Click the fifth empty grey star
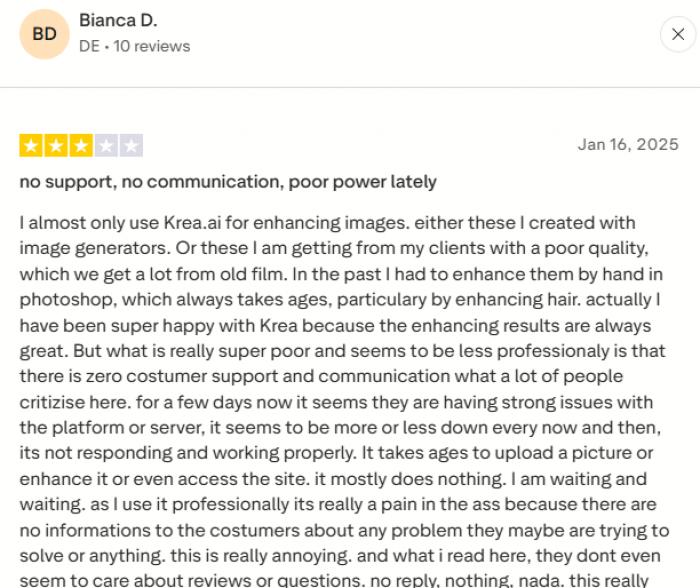Viewport: 700px width, 588px height. coord(131,146)
